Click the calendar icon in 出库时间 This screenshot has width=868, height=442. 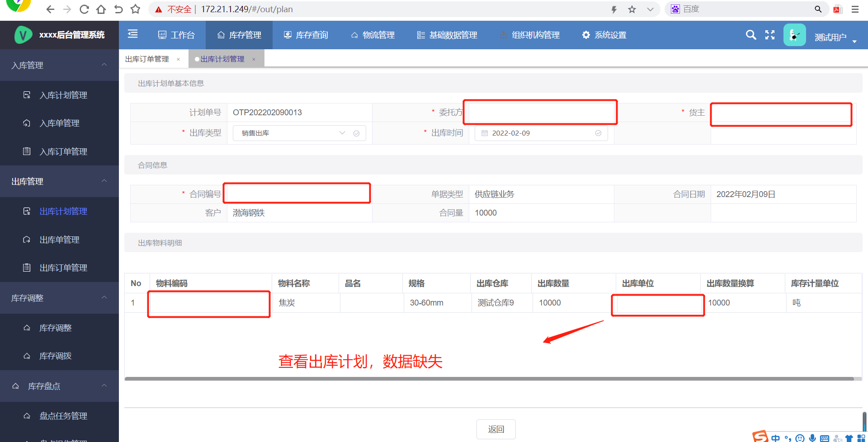tap(485, 133)
